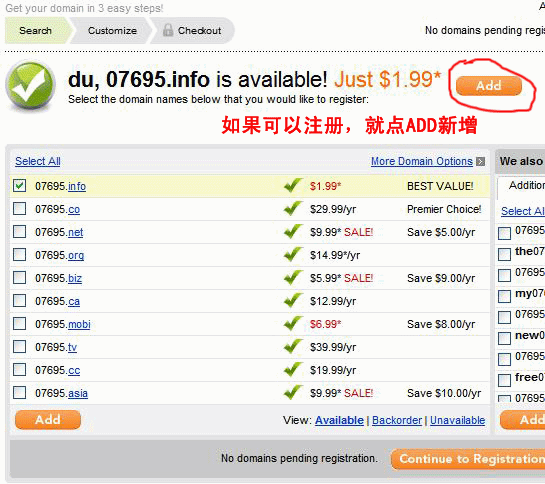Go to the Search step tab
The image size is (545, 484).
tap(35, 31)
